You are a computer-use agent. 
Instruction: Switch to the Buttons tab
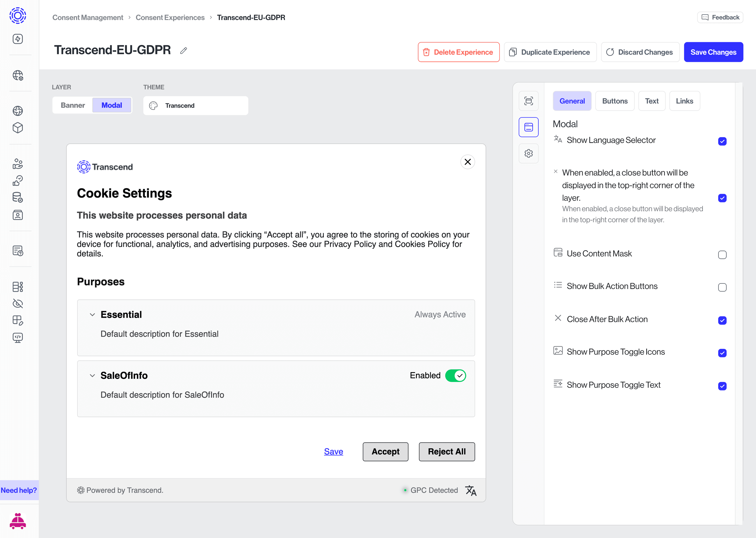pyautogui.click(x=615, y=101)
